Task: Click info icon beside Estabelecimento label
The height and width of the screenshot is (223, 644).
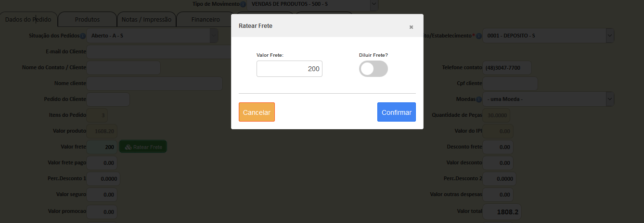Action: pyautogui.click(x=479, y=36)
